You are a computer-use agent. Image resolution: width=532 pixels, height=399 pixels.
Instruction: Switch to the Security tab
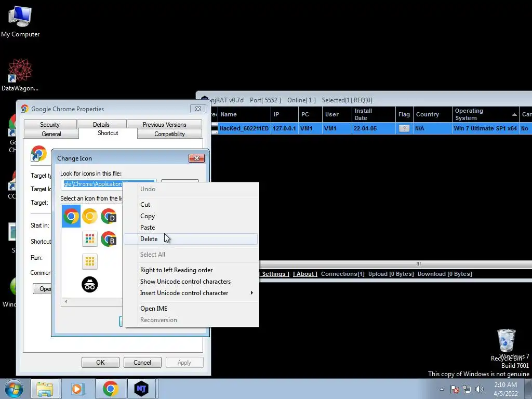click(x=50, y=125)
